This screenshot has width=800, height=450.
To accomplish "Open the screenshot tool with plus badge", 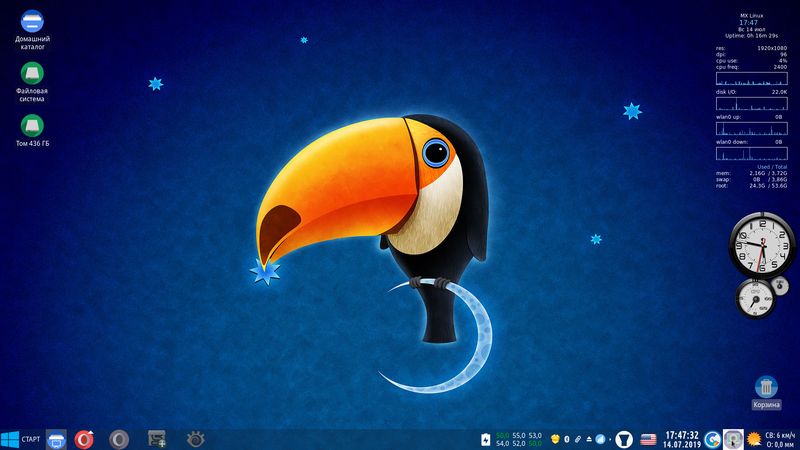I will pos(157,439).
